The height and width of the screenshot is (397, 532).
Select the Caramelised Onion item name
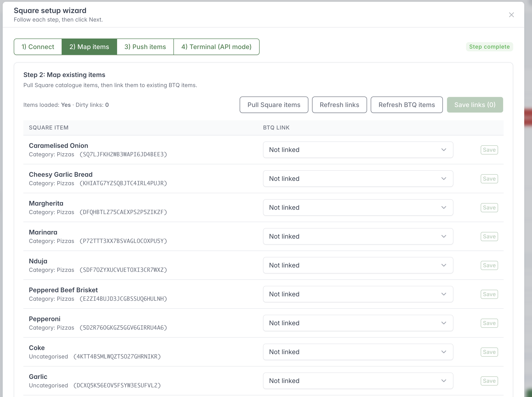58,146
